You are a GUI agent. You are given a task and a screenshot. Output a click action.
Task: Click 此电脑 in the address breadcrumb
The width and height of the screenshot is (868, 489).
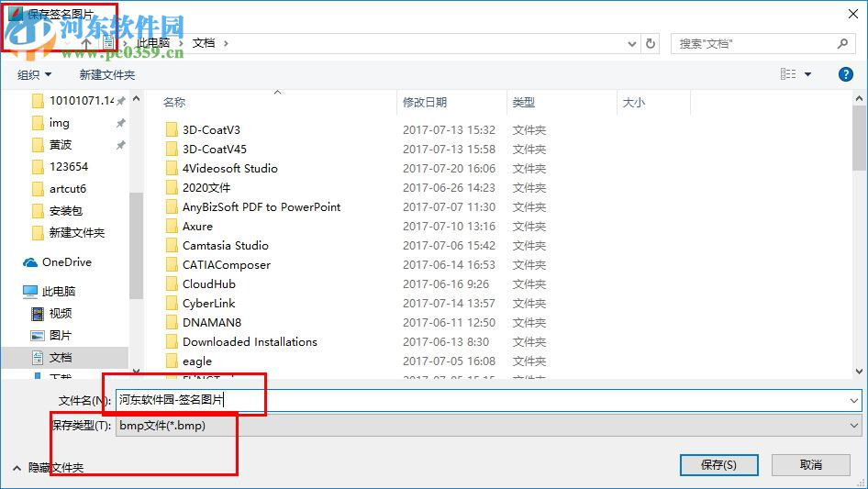coord(153,43)
